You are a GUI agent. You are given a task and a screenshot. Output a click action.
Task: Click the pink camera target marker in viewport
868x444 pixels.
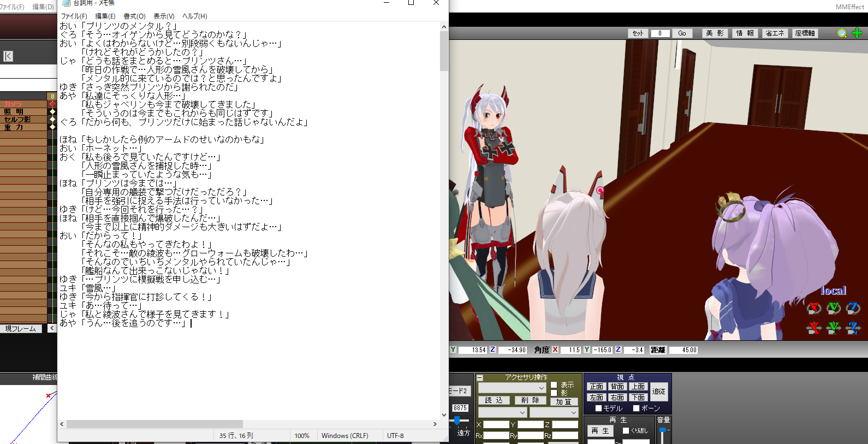[600, 190]
